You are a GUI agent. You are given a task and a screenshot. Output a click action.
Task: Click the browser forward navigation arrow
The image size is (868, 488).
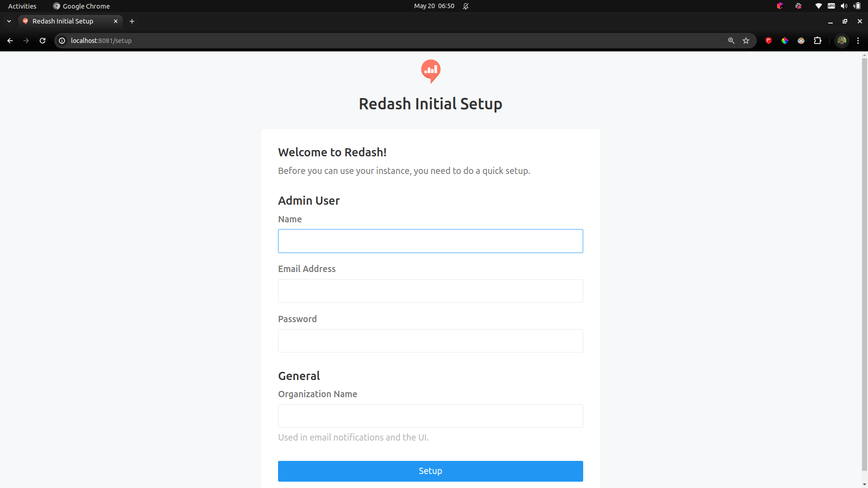pyautogui.click(x=26, y=41)
